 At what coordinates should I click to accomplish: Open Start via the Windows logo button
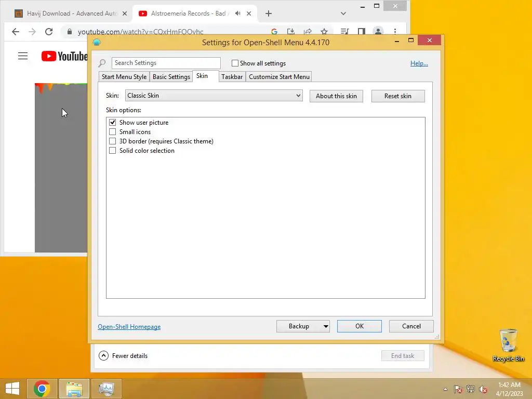tap(12, 389)
